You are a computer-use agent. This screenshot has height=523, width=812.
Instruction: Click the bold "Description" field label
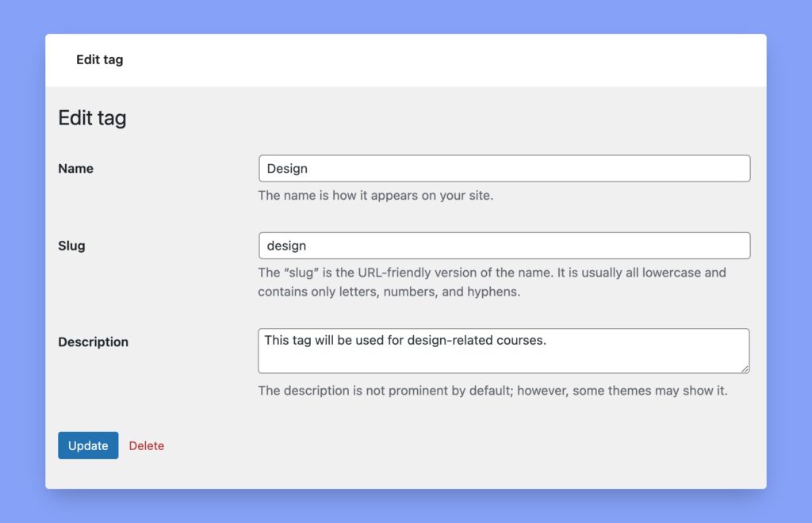(93, 342)
